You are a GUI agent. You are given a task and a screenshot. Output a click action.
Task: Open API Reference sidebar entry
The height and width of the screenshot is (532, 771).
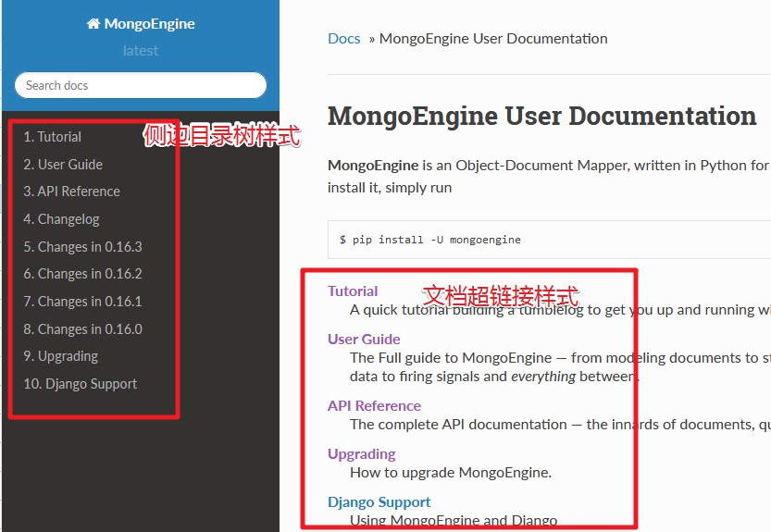pos(72,192)
